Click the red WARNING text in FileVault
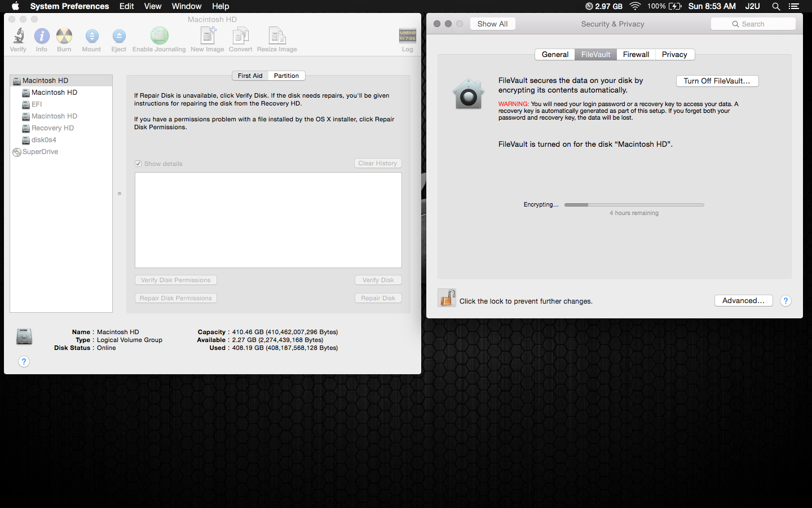This screenshot has width=812, height=508. click(x=513, y=104)
